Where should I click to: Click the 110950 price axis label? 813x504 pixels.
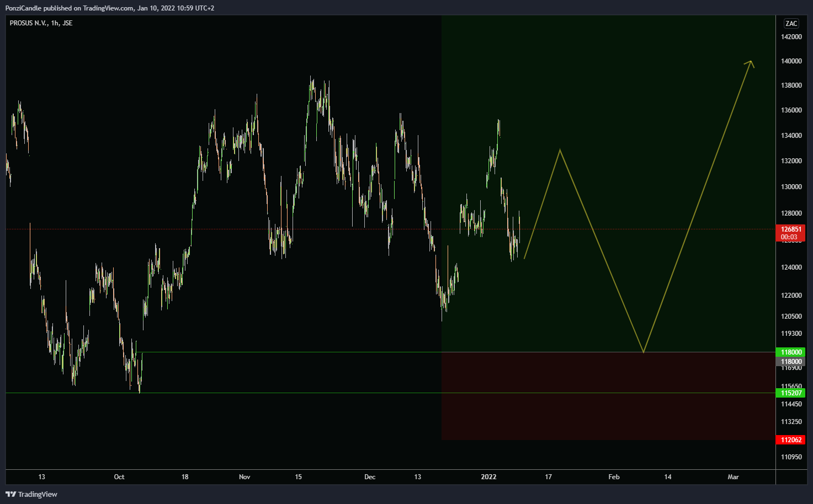click(791, 457)
